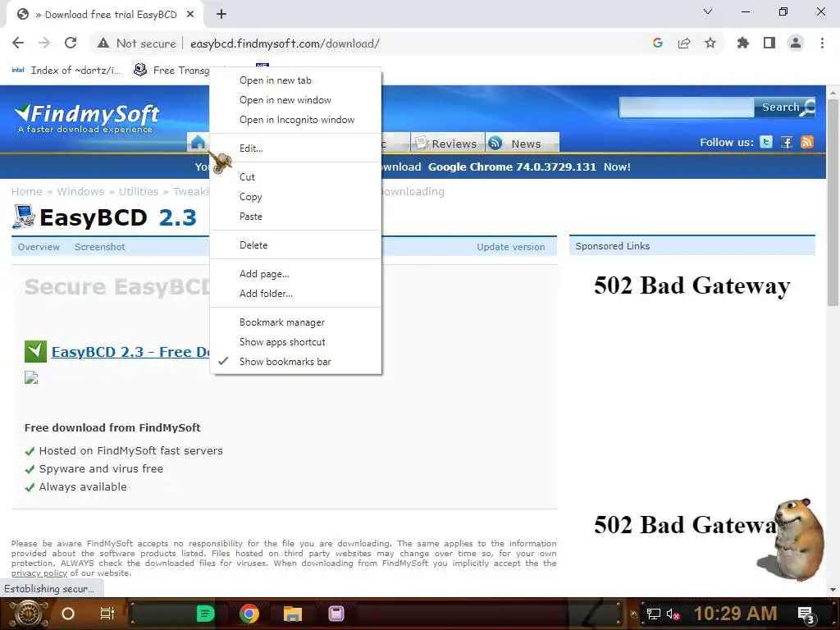Open the Reviews tab
Screen dimensions: 840x630
(x=447, y=143)
